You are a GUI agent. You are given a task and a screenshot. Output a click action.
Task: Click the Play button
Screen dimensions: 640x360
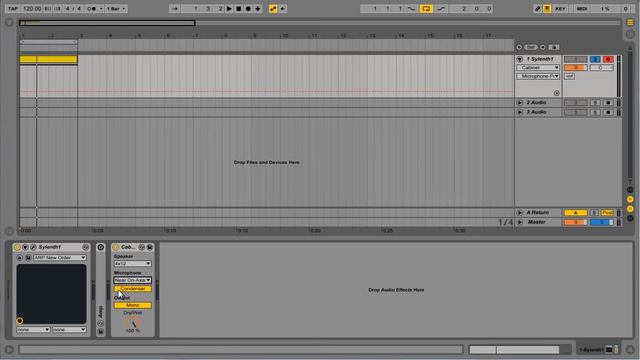[229, 9]
